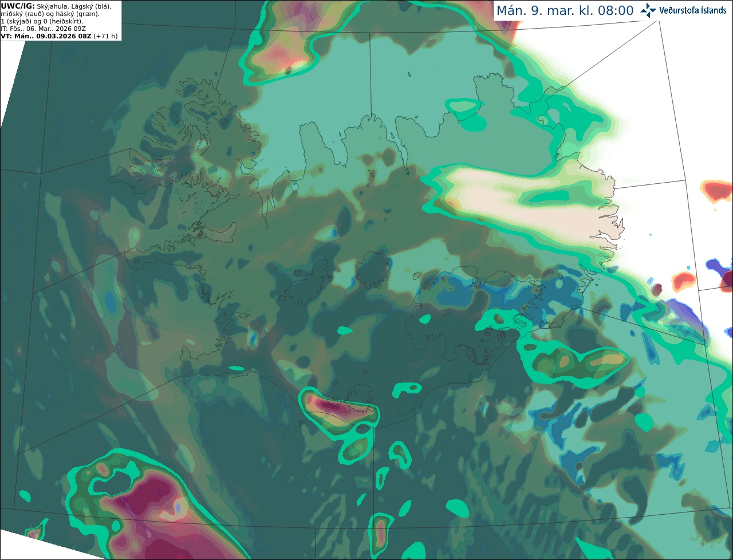The image size is (733, 560).
Task: Click the Veðurstofa Íslands star logo icon
Action: coord(648,10)
